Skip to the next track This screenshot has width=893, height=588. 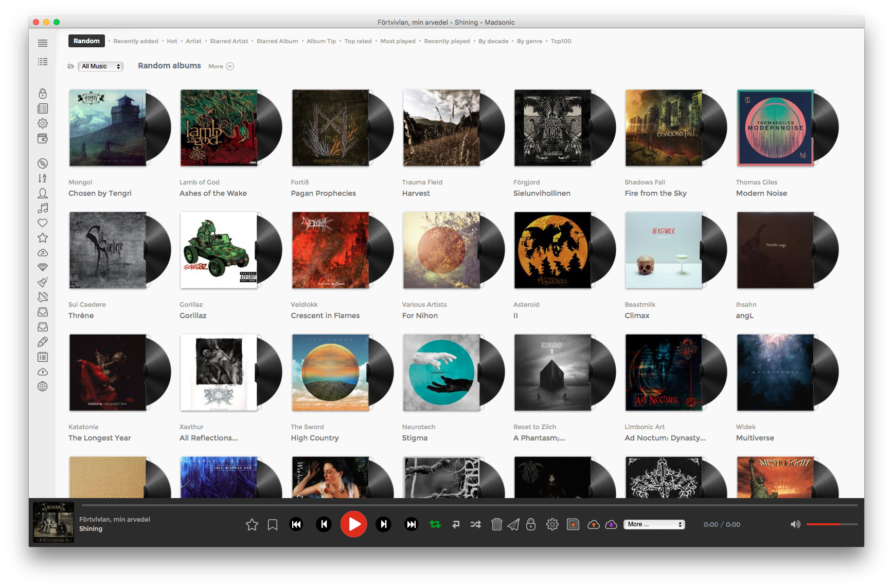pos(383,524)
